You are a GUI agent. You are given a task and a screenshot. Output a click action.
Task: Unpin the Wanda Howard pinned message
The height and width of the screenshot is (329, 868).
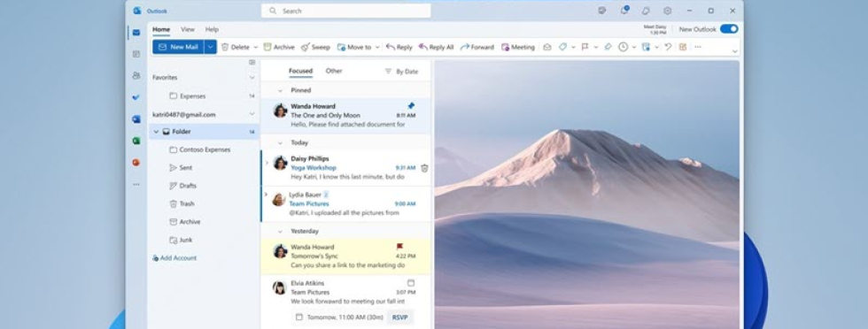[x=411, y=105]
